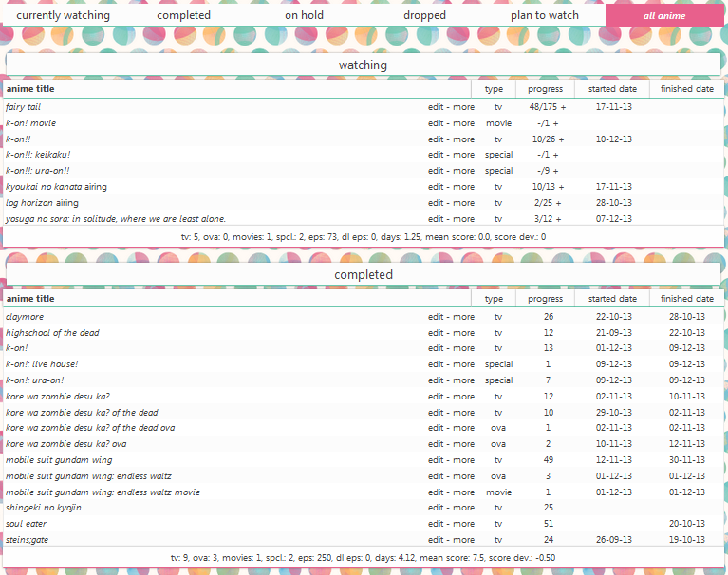Sort watching list by anime title header
The width and height of the screenshot is (728, 575).
click(x=30, y=89)
